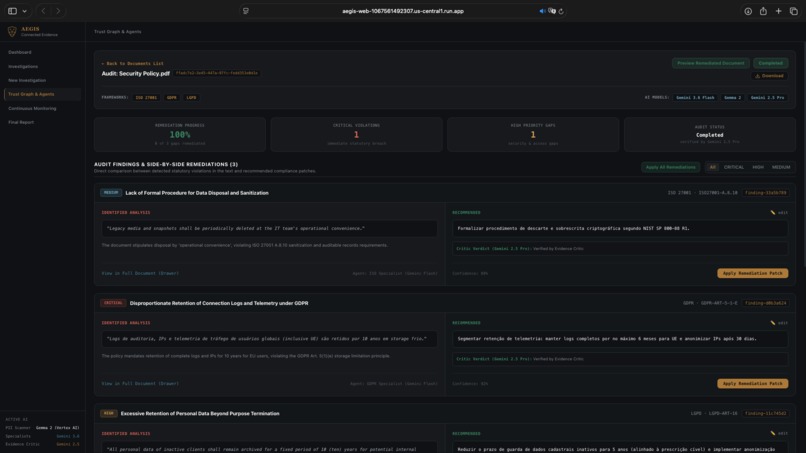Edit the GDPR telemetry recommendation via pencil

pos(779,323)
